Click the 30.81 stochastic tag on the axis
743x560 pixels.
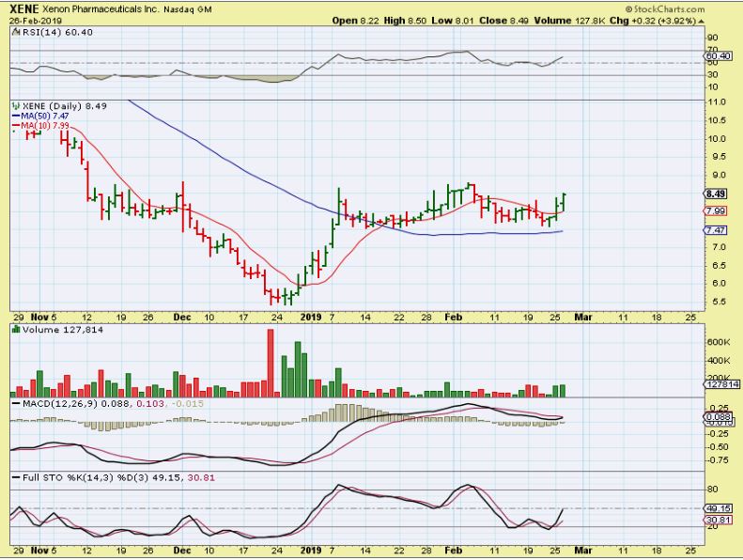point(719,521)
